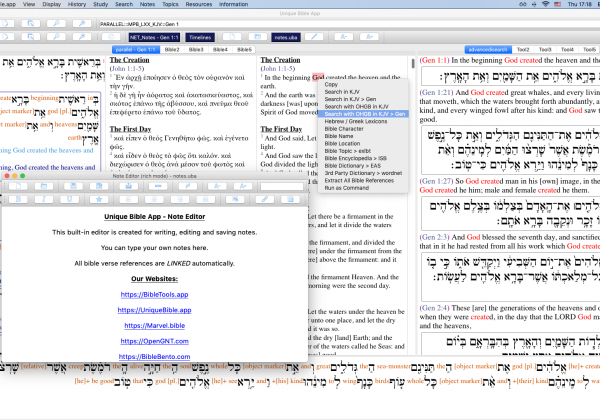600x420 pixels.
Task: Click the command field showing PARALLEL:::MPB_LXX_KJV
Action: coord(348,24)
